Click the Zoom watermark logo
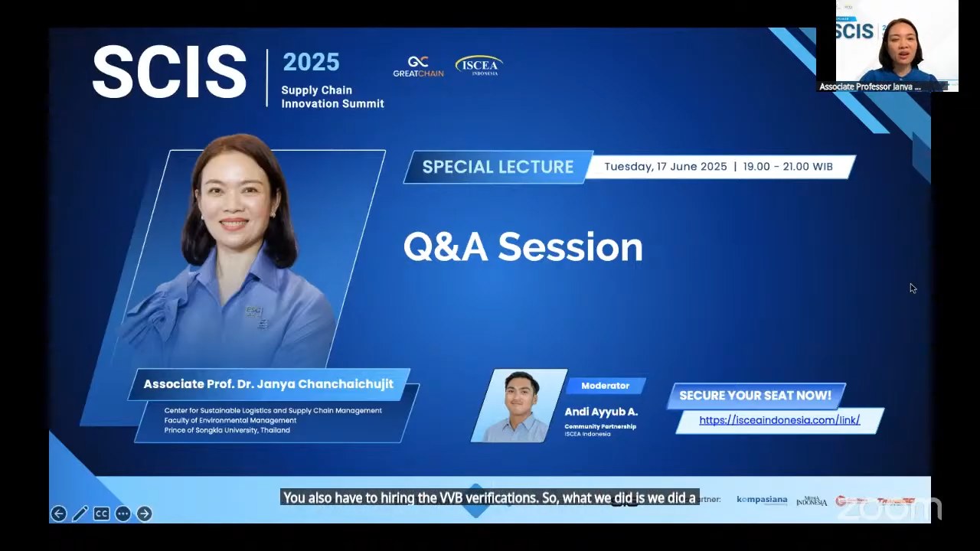The width and height of the screenshot is (980, 551). pyautogui.click(x=888, y=508)
